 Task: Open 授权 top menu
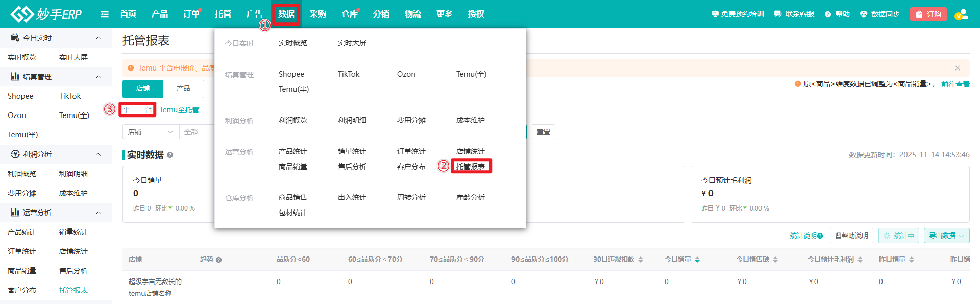click(x=476, y=14)
